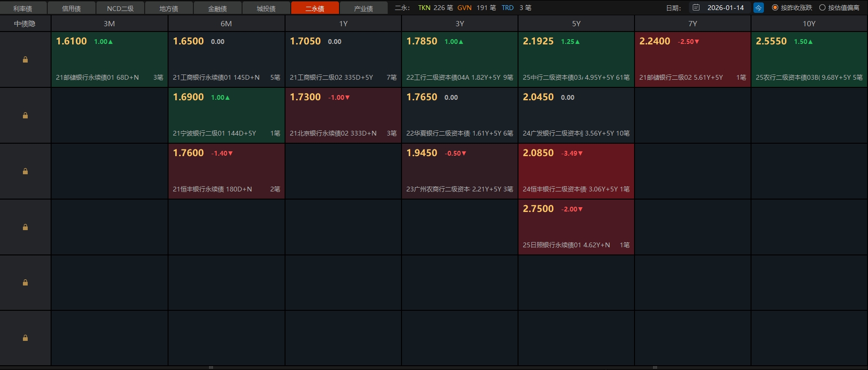This screenshot has height=370, width=868.
Task: Click the lock icon in the fifth row
Action: 25,283
